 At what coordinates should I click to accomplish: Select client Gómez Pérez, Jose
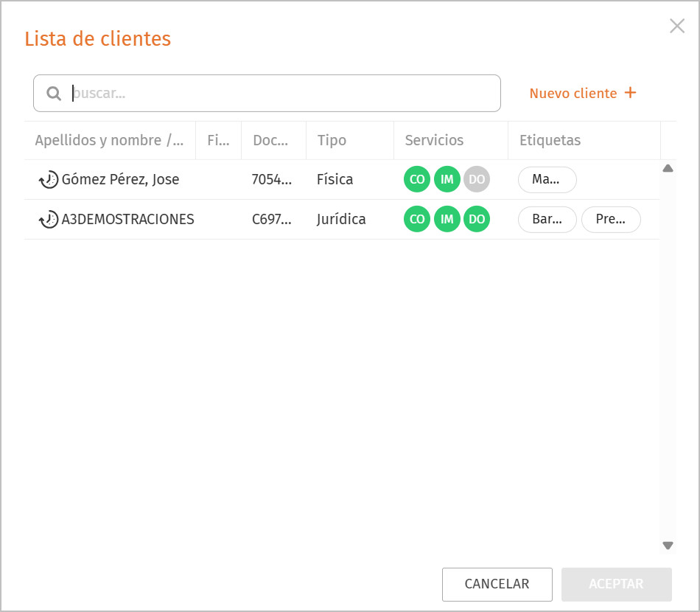point(120,180)
